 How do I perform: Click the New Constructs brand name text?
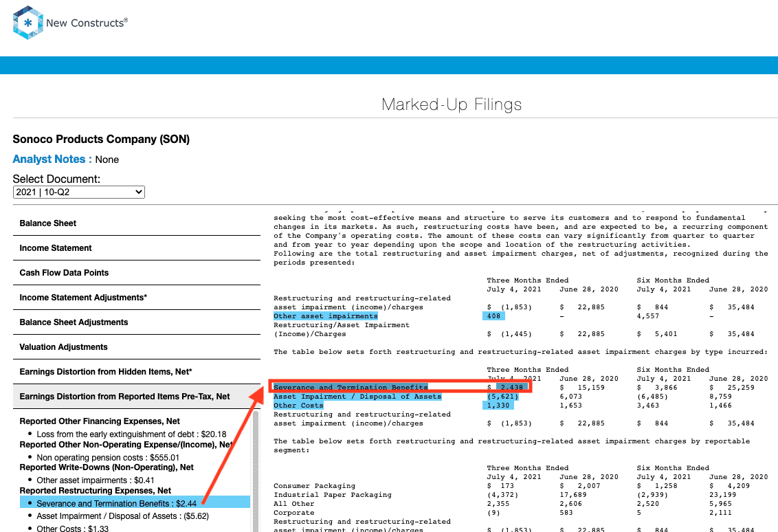click(x=87, y=23)
